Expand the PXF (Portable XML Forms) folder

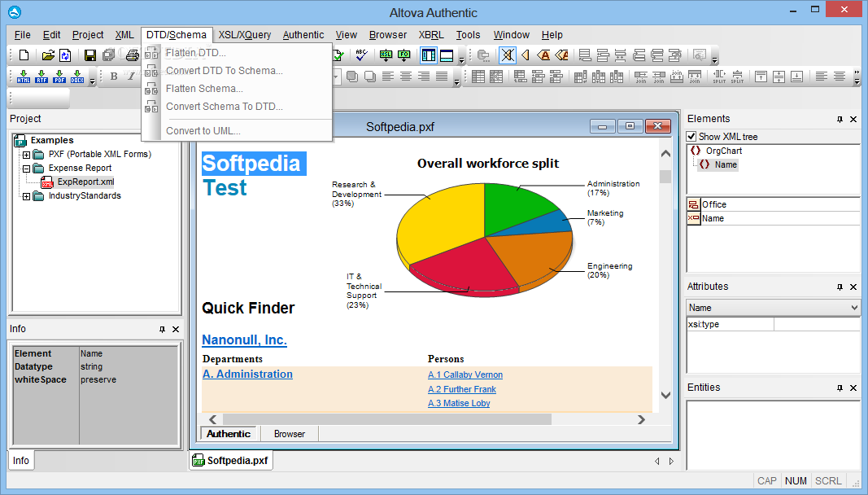pyautogui.click(x=26, y=155)
